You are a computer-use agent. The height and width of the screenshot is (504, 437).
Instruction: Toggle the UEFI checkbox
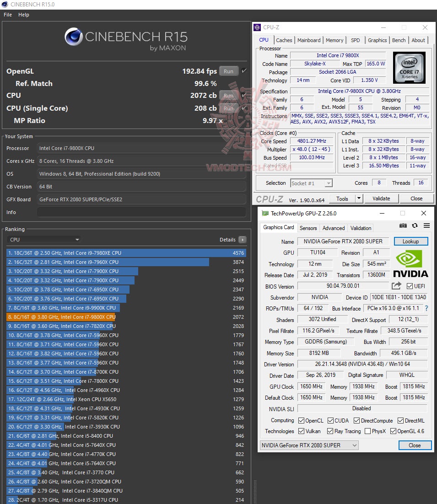click(410, 286)
